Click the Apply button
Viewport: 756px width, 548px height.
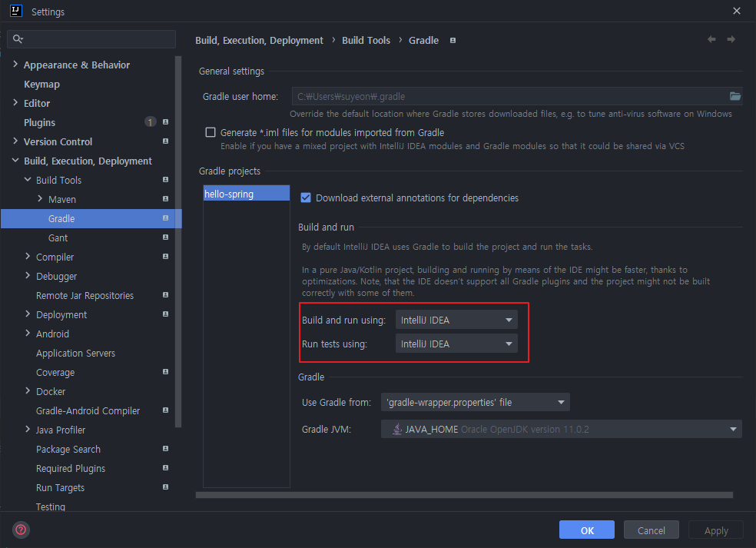pyautogui.click(x=716, y=530)
